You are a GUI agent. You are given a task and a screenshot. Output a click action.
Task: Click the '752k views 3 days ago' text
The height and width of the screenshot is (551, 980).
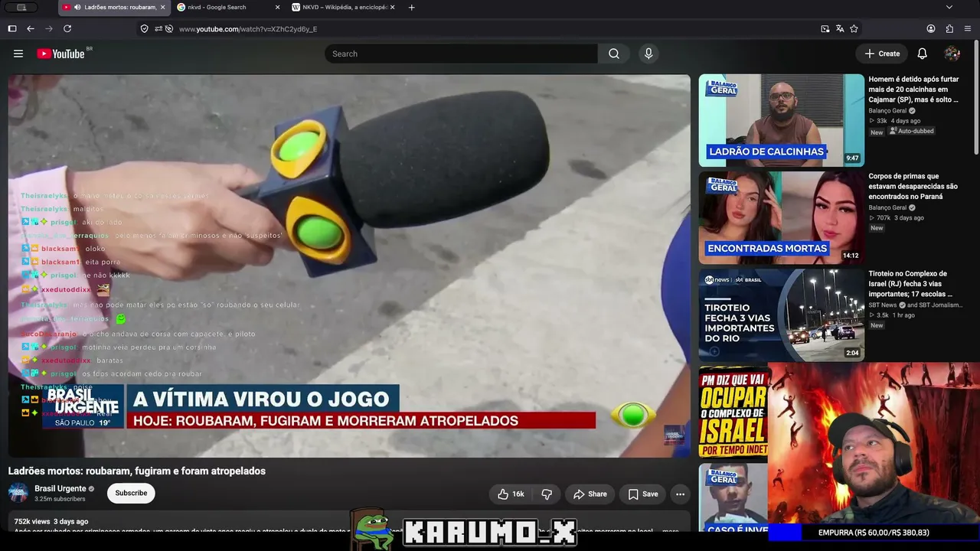[51, 521]
